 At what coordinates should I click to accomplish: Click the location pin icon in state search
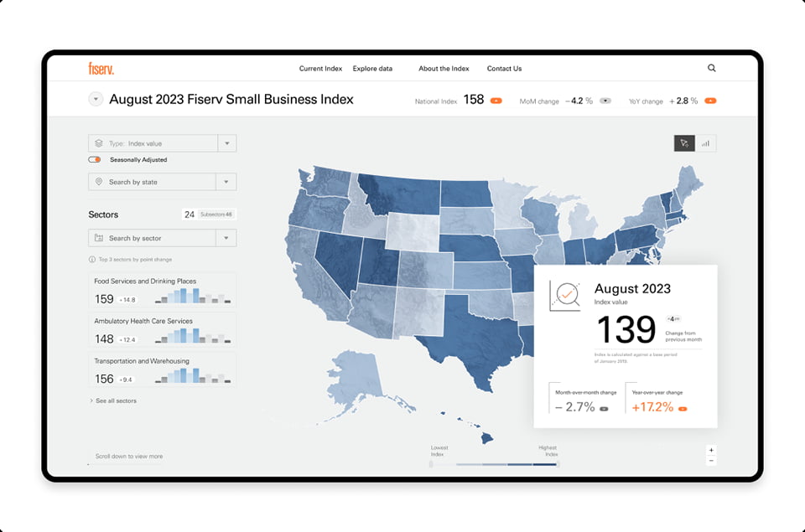(99, 182)
